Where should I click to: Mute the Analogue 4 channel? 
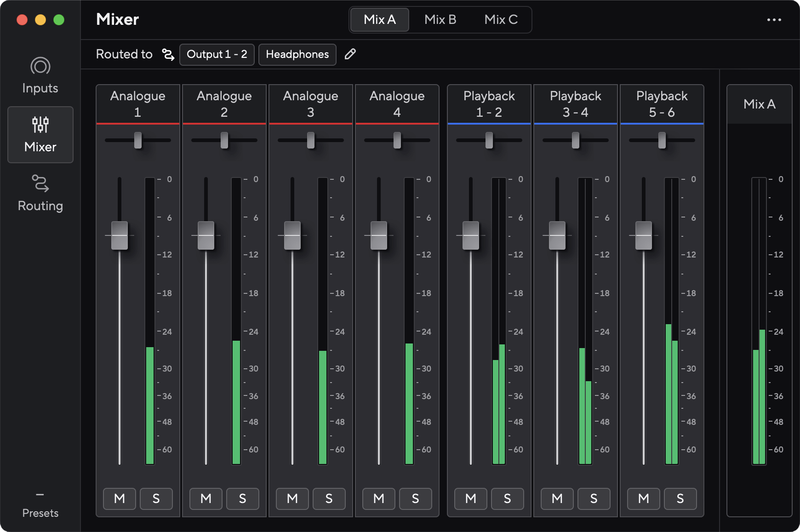[378, 499]
